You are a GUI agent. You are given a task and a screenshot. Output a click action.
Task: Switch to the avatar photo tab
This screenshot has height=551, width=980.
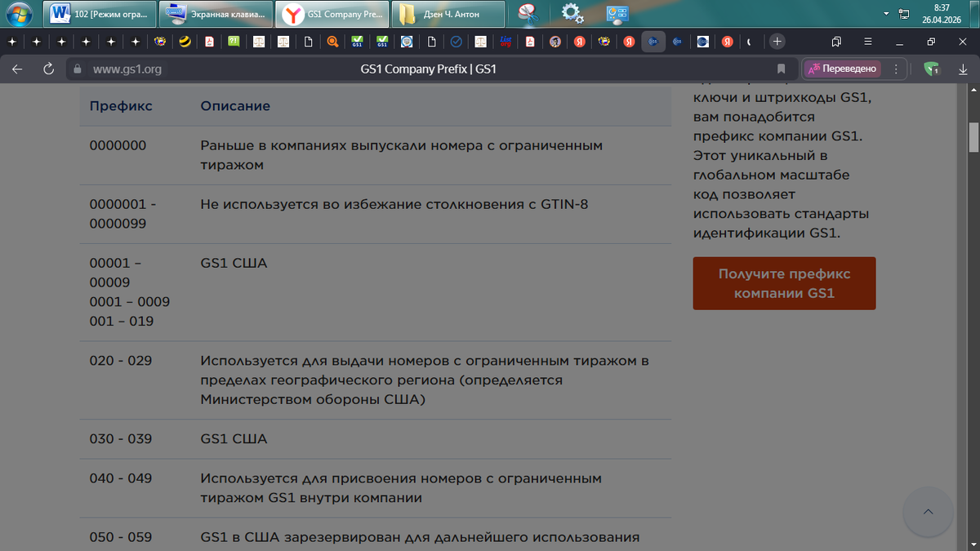coord(555,41)
